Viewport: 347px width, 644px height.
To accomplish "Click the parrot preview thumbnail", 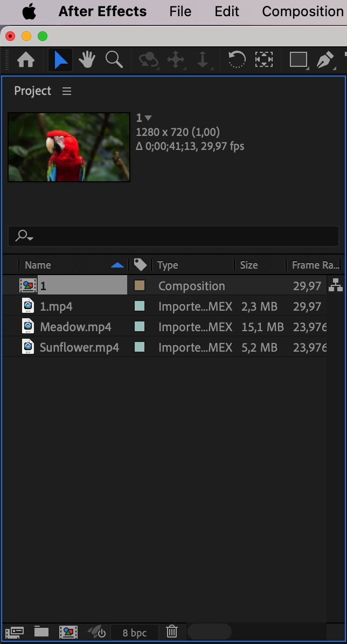I will 69,147.
